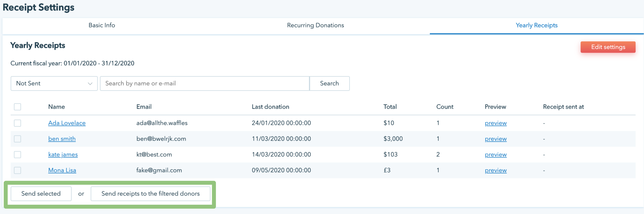Select the ben smith row checkbox
Screen dimensions: 644x214
[17, 139]
